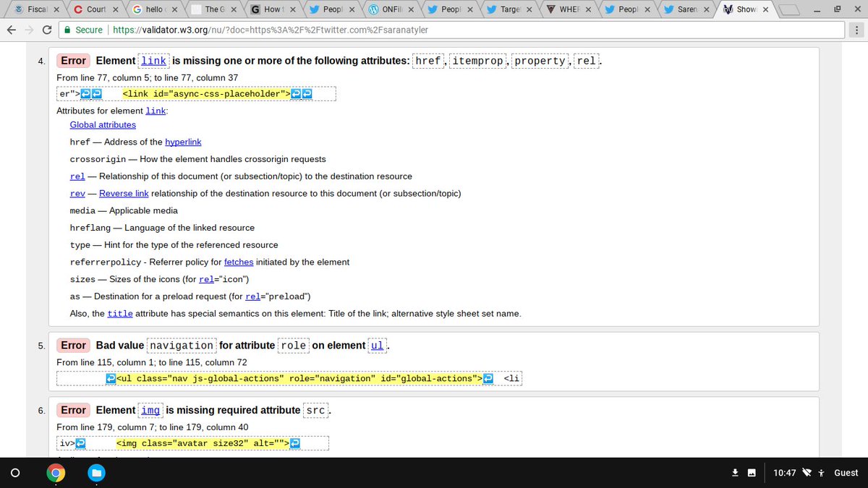
Task: Click the Error badge of item 5
Action: tap(73, 346)
